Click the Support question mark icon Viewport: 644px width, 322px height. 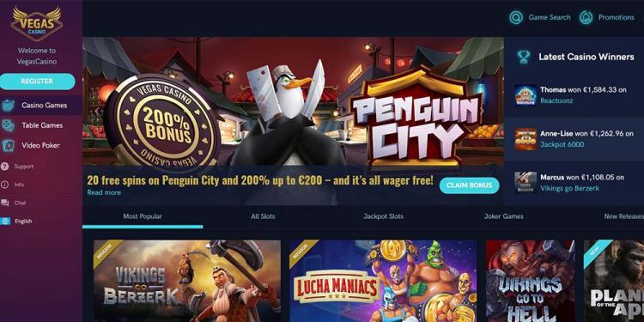pos(5,167)
